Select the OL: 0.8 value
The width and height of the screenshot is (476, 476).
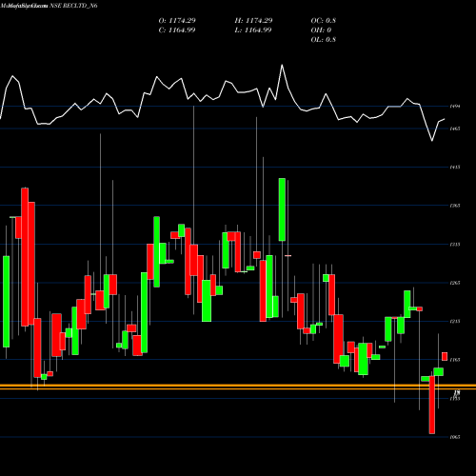[324, 40]
